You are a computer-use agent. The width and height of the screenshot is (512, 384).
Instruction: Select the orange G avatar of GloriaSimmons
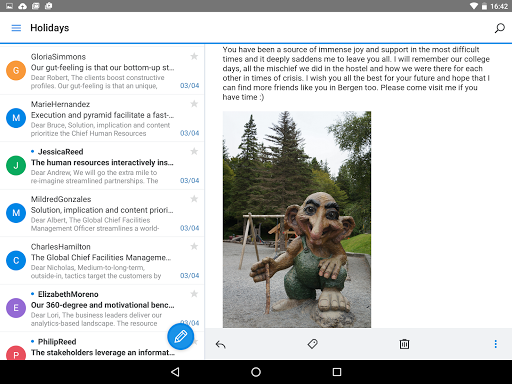pyautogui.click(x=16, y=70)
